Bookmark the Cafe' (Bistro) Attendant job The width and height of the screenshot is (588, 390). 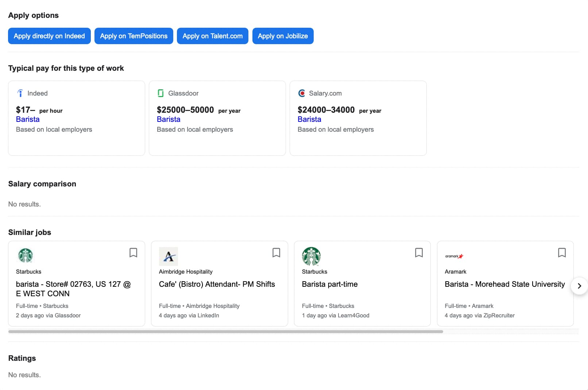(276, 253)
